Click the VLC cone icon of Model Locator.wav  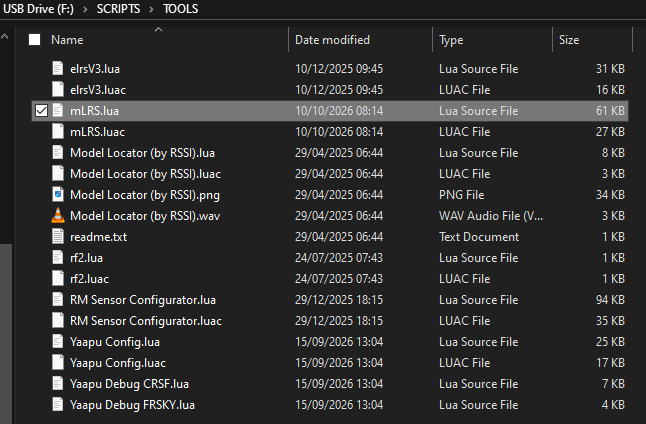pos(58,216)
